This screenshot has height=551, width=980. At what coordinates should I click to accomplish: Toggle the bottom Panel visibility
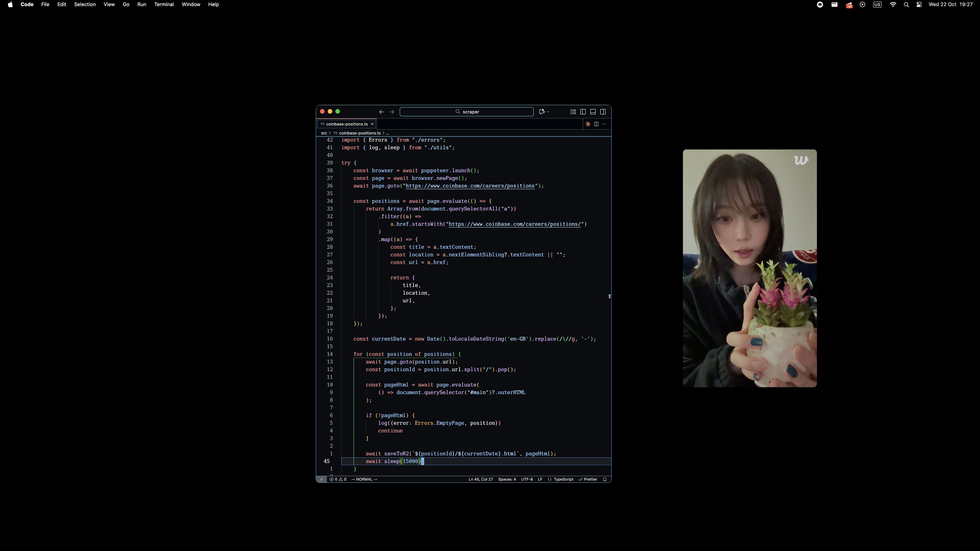593,112
